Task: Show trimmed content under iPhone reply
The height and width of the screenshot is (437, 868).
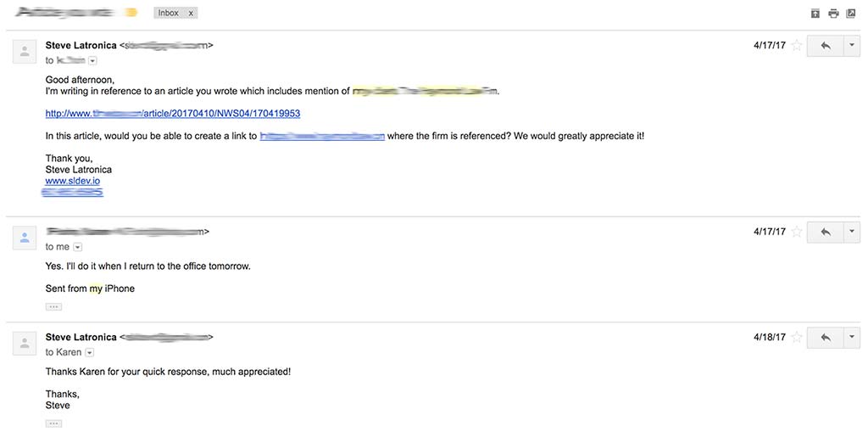Action: (x=53, y=307)
